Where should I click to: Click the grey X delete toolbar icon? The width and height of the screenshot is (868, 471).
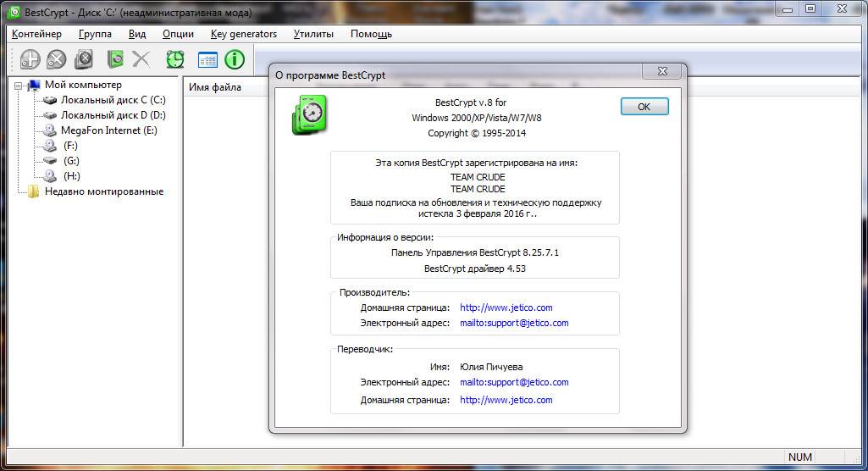click(141, 59)
